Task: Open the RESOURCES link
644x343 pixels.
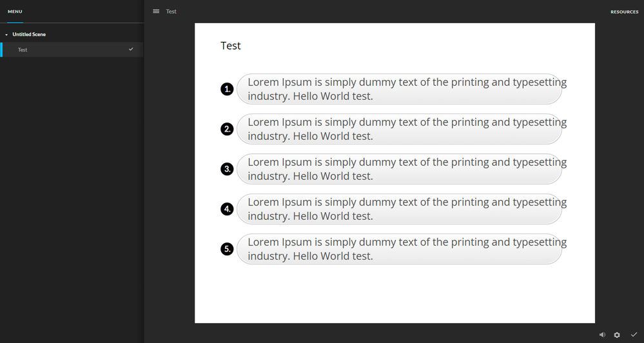Action: tap(624, 12)
